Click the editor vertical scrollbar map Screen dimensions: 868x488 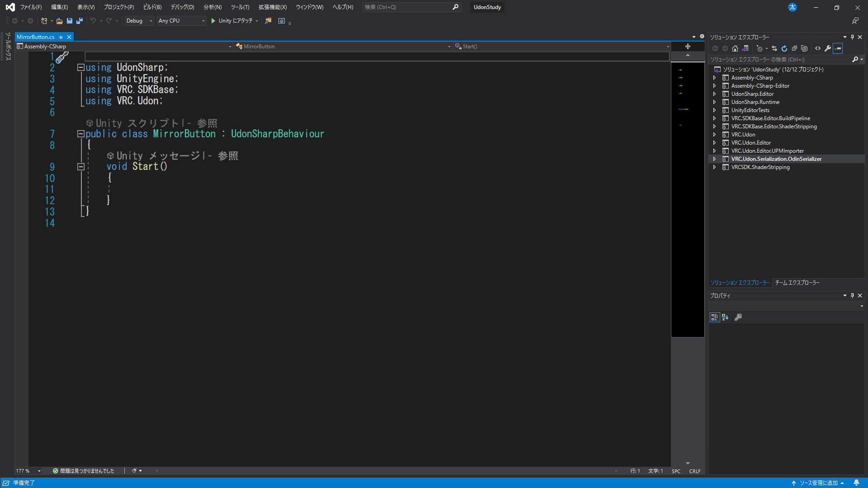(687, 199)
